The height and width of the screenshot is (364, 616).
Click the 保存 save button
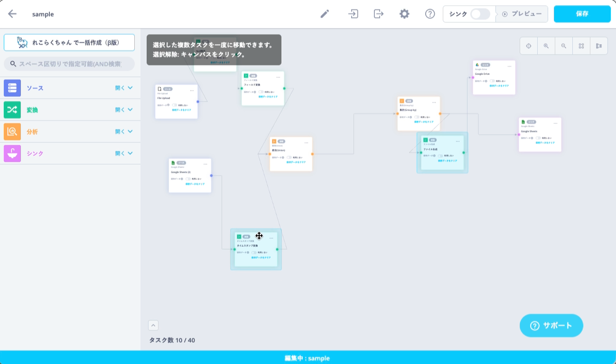pyautogui.click(x=582, y=14)
